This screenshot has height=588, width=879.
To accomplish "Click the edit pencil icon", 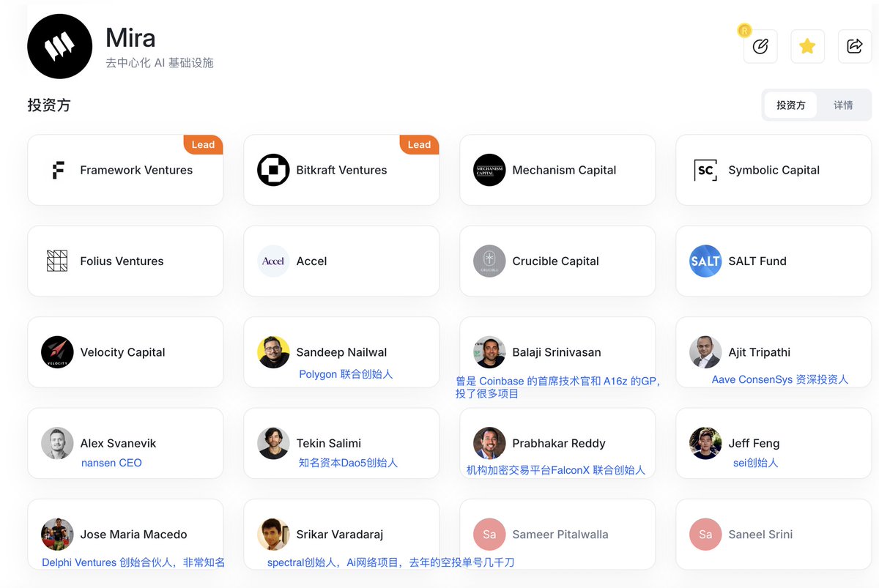I will 760,47.
